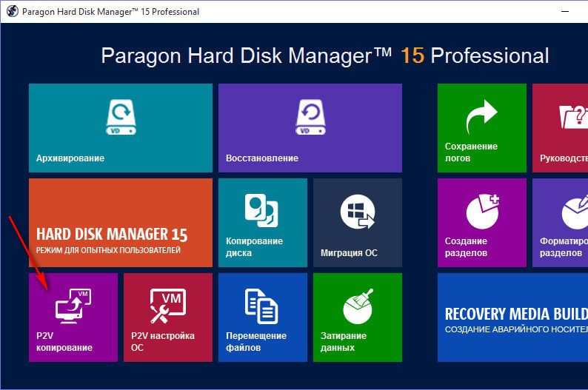588x390 pixels.
Task: Click the Восстановление restore drive icon
Action: click(310, 117)
